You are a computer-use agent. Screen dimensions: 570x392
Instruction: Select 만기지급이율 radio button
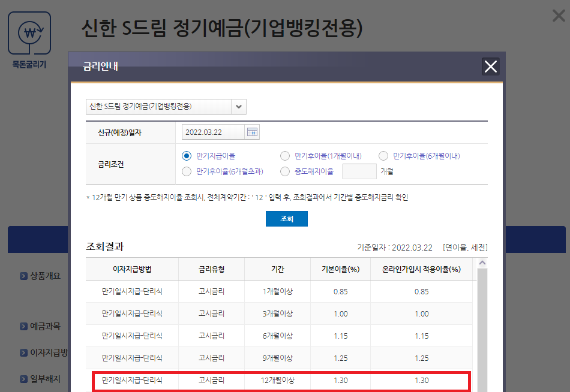[x=187, y=156]
